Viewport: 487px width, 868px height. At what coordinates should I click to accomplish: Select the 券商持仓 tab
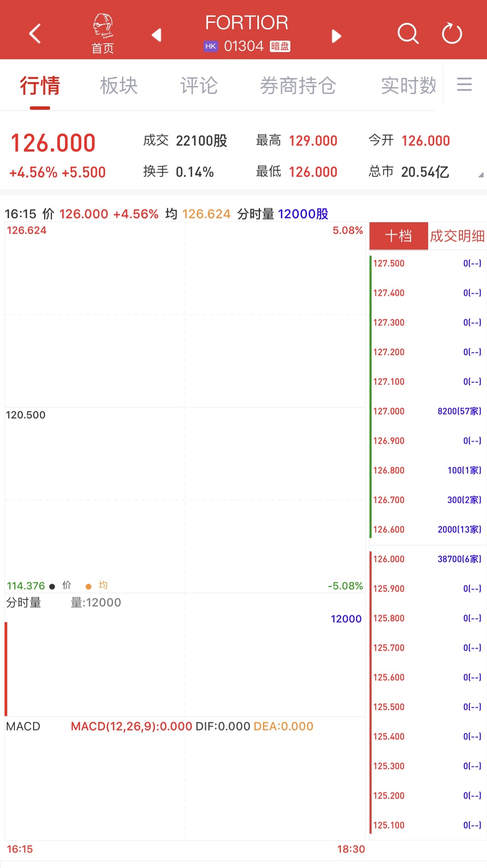tap(298, 85)
